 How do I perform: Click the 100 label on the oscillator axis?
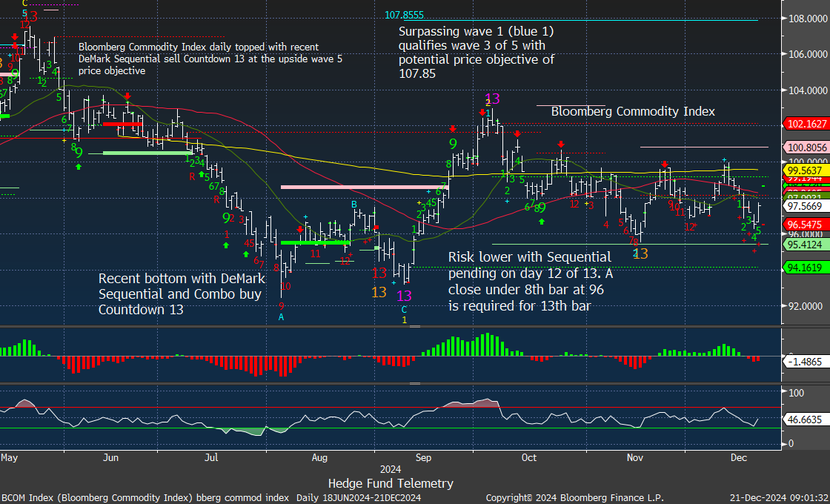(796, 393)
